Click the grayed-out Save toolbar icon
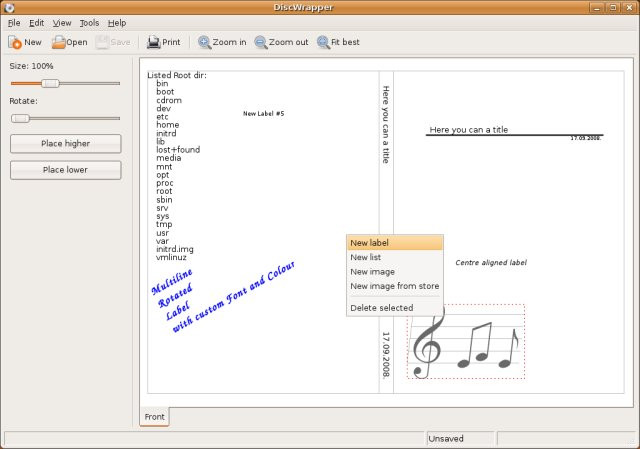Image resolution: width=640 pixels, height=449 pixels. [x=103, y=42]
